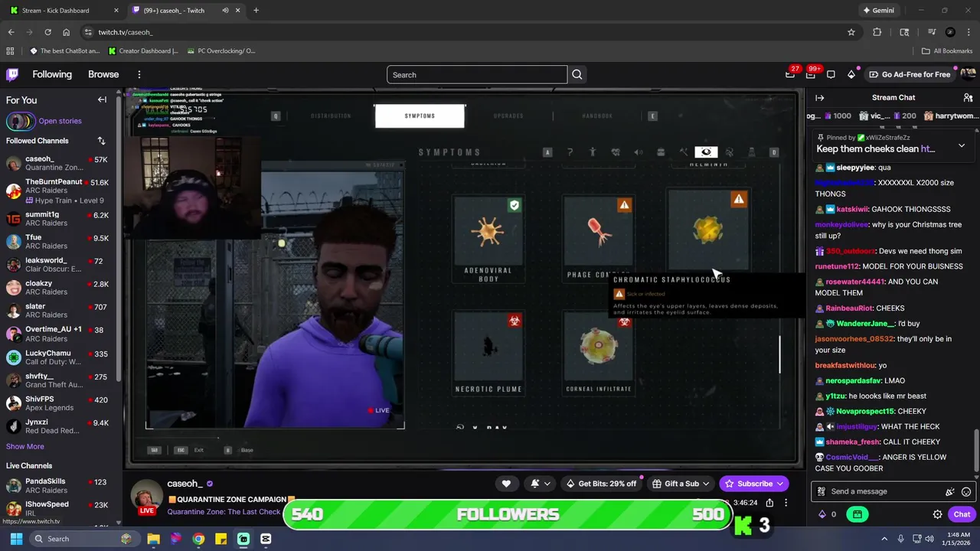
Task: Share the stream with the share icon
Action: coord(769,503)
